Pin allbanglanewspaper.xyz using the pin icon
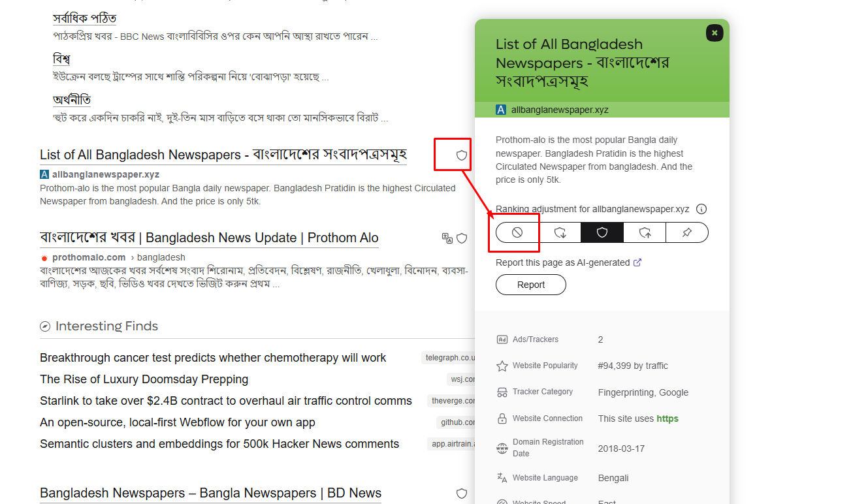 (686, 232)
